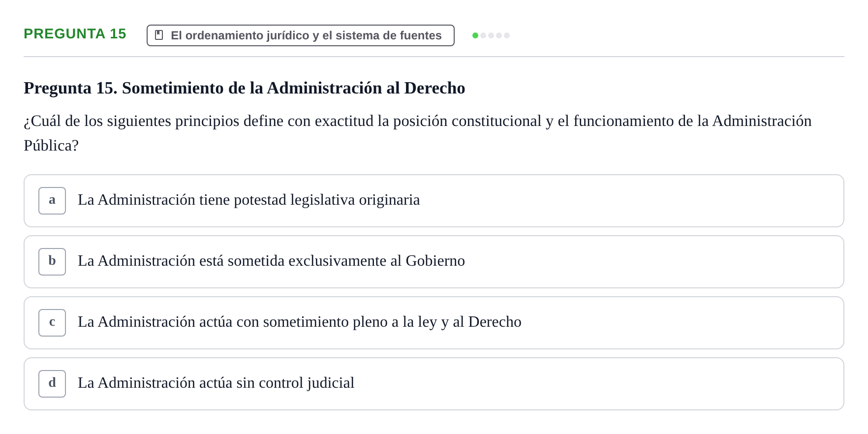The height and width of the screenshot is (434, 868).
Task: Select answer letter box 'd'
Action: [52, 383]
